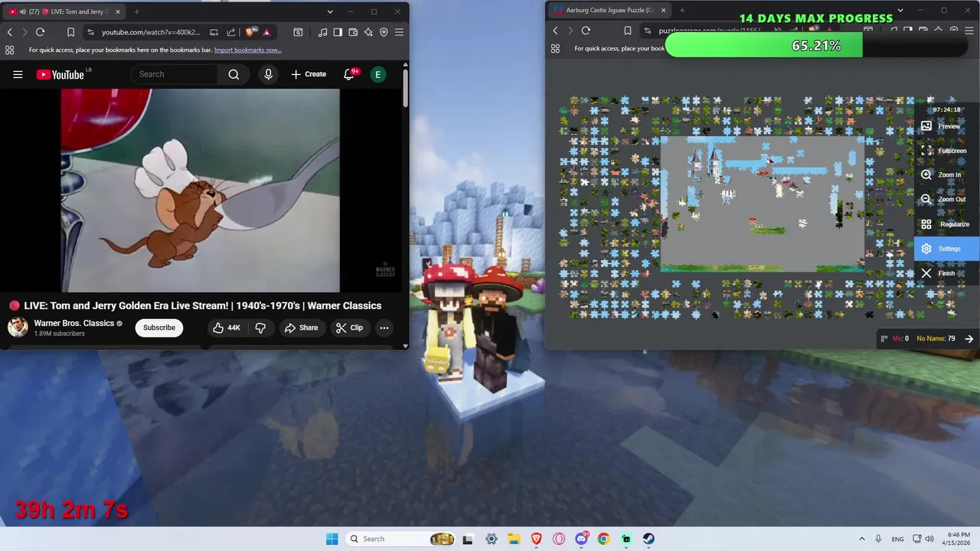The width and height of the screenshot is (980, 551).
Task: Open YouTube notifications bell
Action: (350, 74)
